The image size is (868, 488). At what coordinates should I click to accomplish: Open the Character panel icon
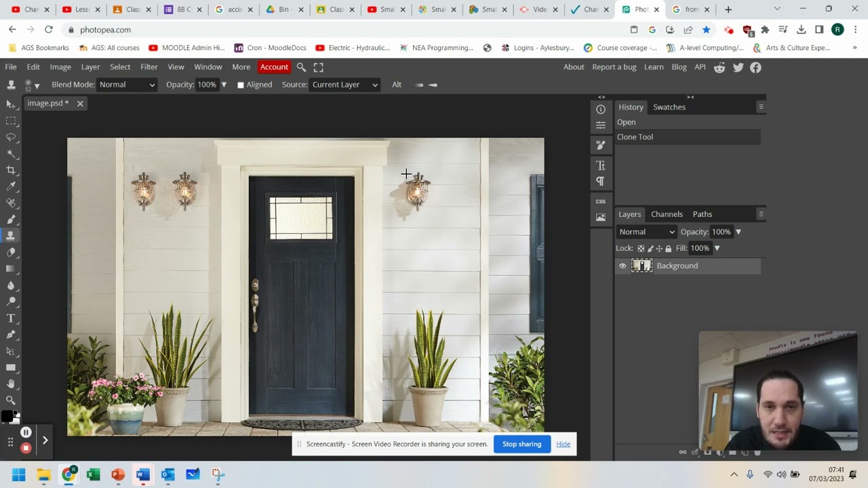pos(601,165)
